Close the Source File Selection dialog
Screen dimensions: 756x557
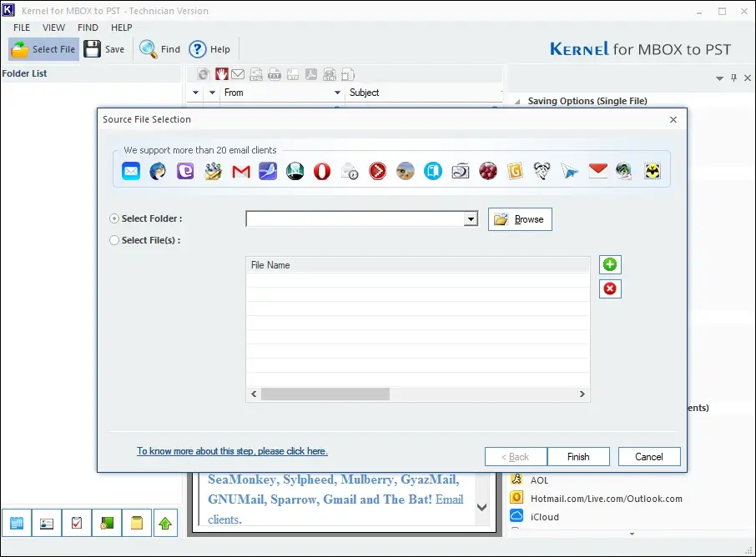point(673,119)
